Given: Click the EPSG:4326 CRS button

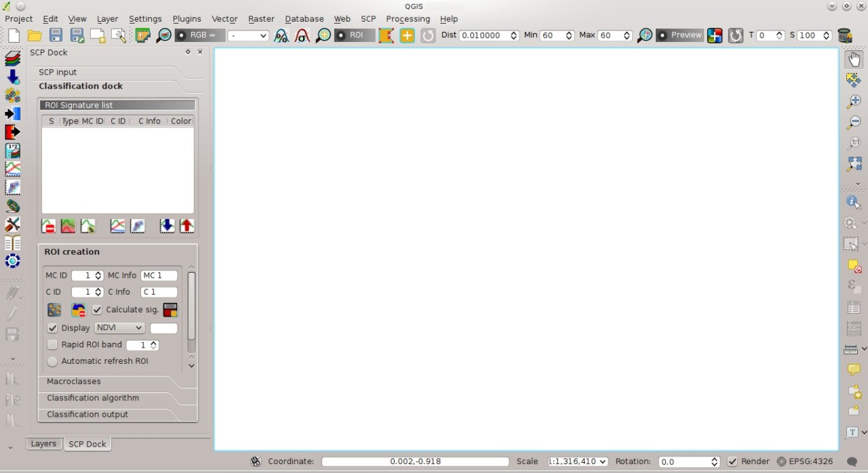Looking at the screenshot, I should point(805,461).
